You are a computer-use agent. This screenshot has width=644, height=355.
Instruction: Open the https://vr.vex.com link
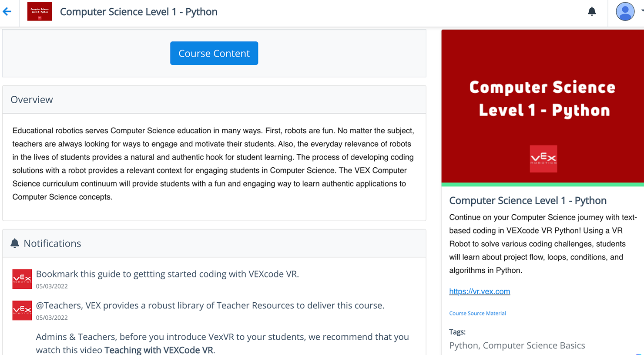(x=480, y=291)
